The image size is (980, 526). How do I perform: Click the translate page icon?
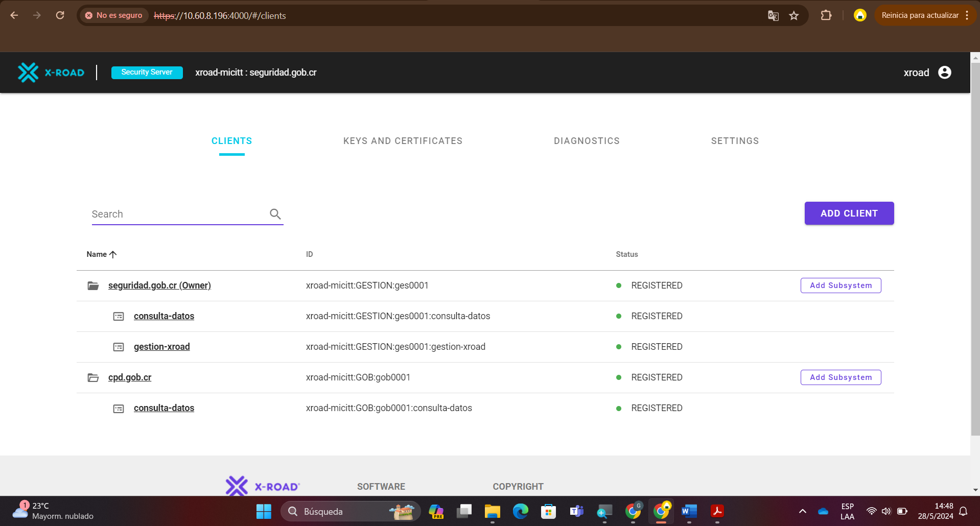773,16
